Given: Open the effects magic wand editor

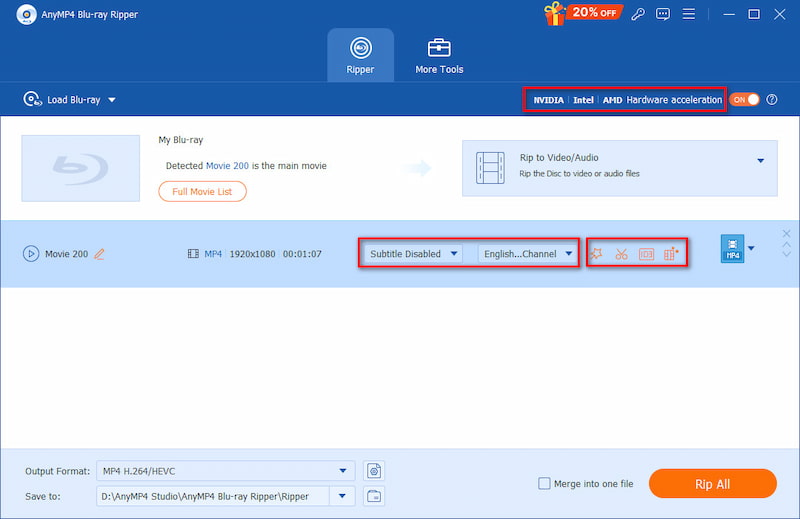Looking at the screenshot, I should [596, 254].
